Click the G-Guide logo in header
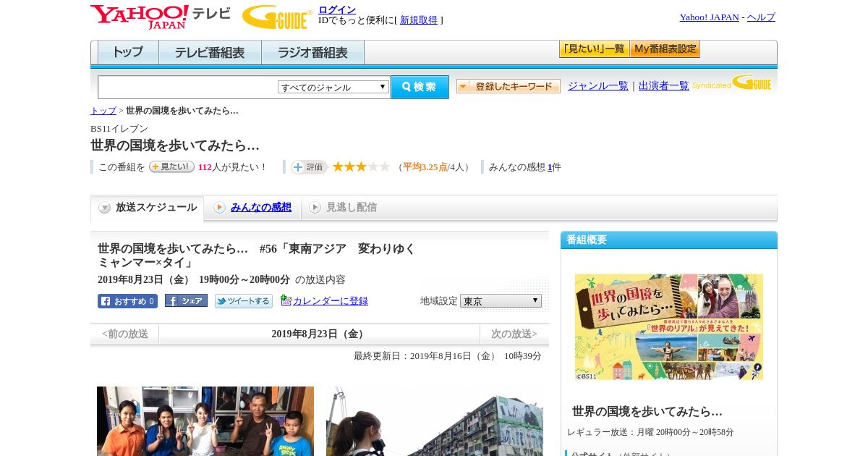The height and width of the screenshot is (456, 868). point(277,17)
